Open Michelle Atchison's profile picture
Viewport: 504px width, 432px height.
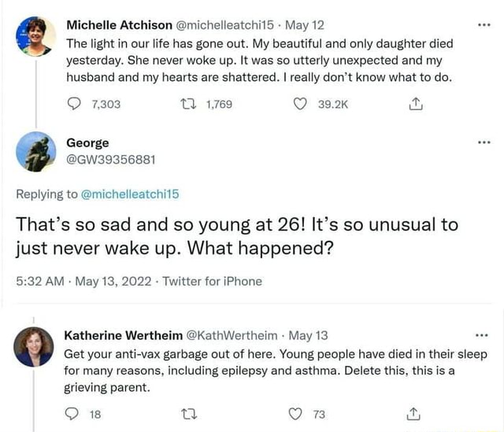coord(36,35)
